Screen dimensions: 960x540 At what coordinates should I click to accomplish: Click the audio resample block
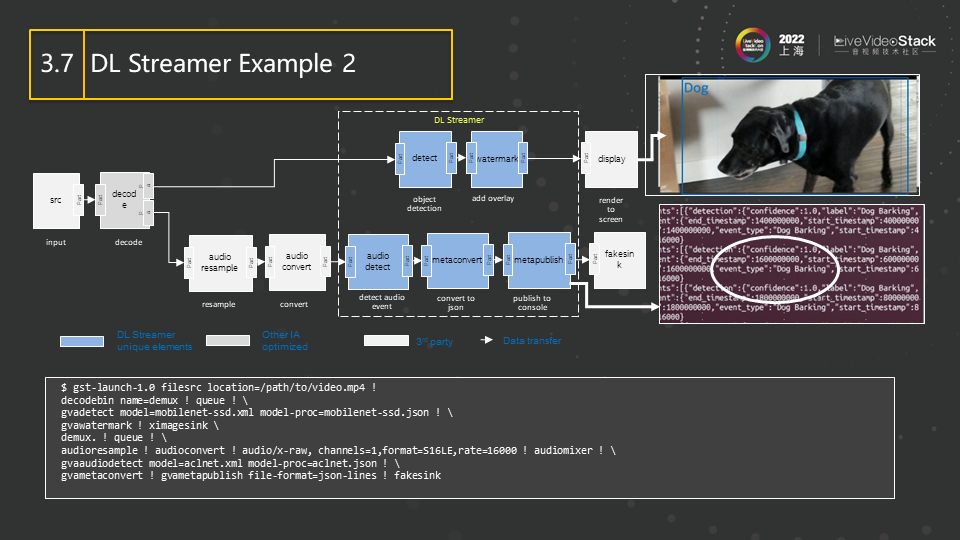coord(219,262)
